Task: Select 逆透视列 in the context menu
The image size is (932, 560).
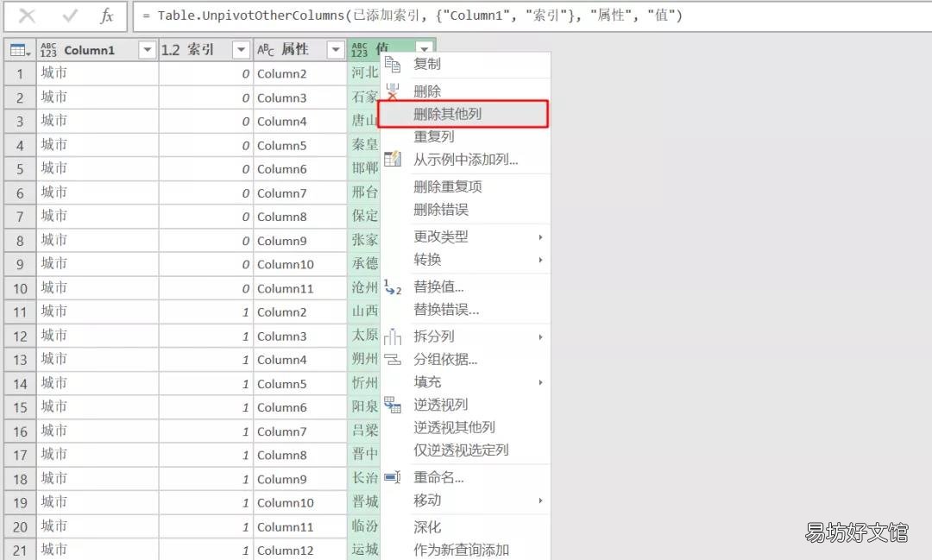Action: 440,404
